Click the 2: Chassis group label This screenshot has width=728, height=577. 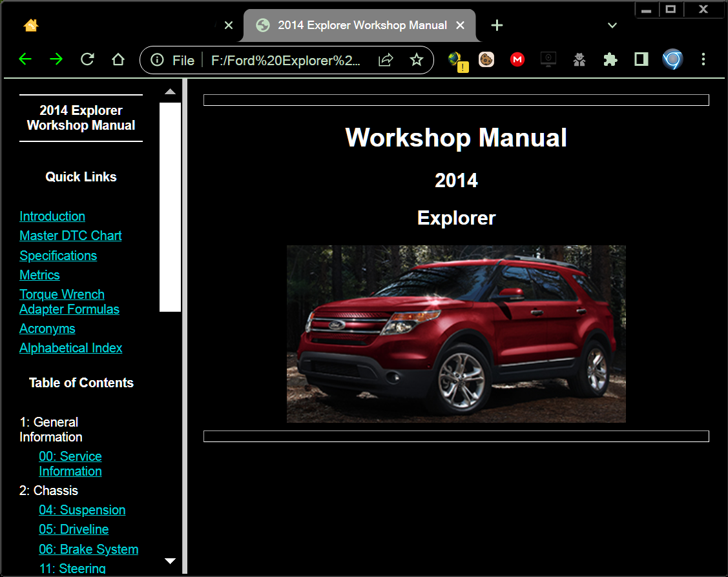48,491
